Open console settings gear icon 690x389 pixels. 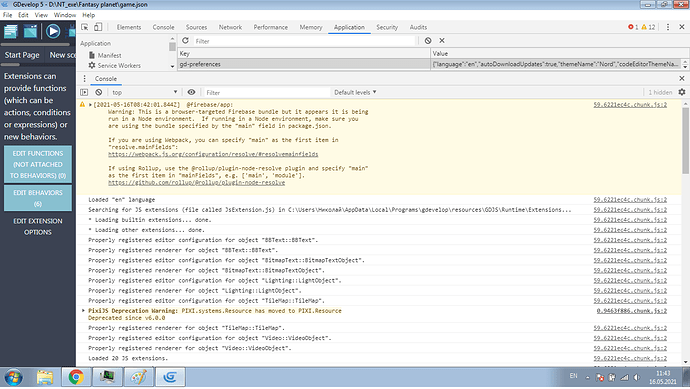pos(682,92)
